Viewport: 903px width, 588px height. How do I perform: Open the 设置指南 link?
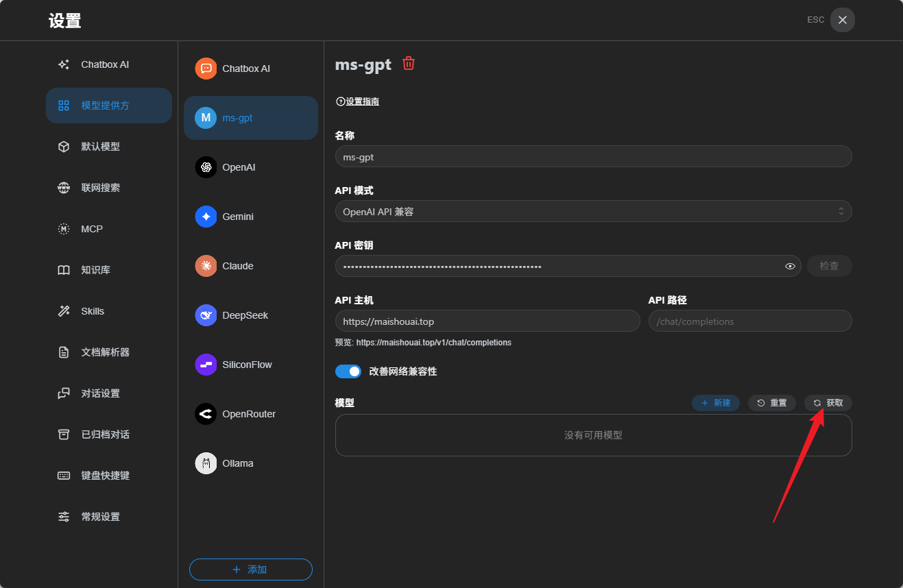(x=362, y=101)
